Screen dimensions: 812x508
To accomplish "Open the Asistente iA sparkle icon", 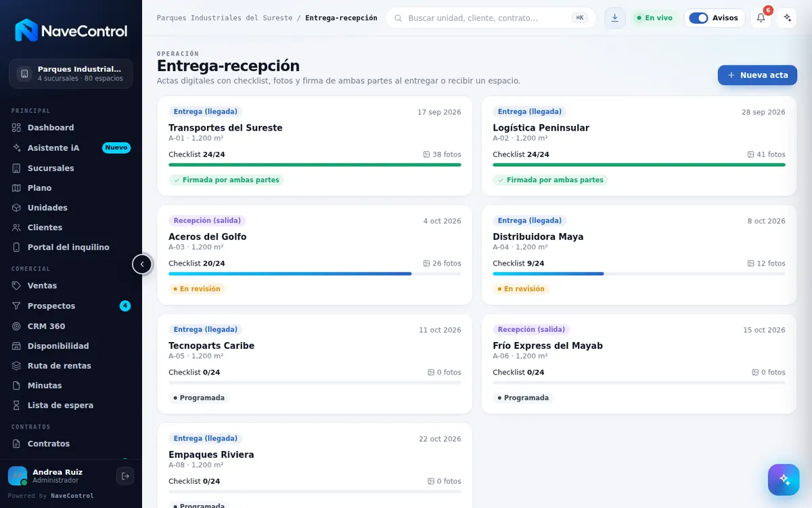I will point(17,148).
